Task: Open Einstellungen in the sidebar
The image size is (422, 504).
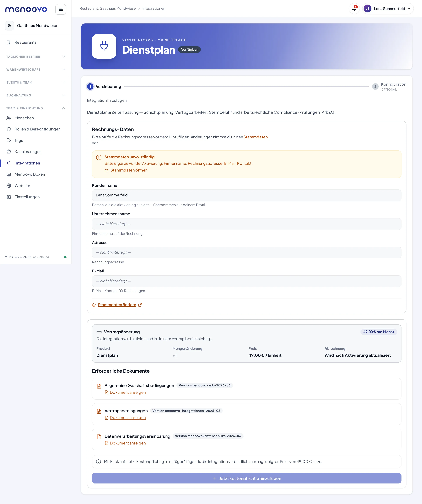Action: 35,197
